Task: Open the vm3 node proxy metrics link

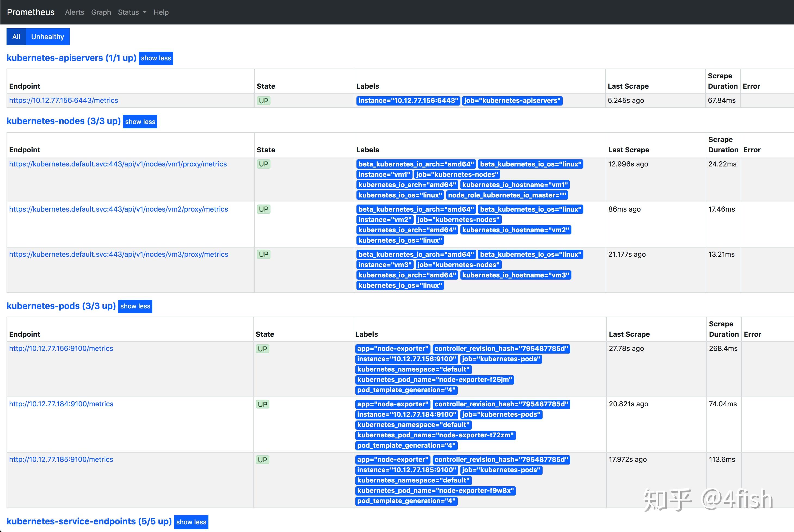Action: pos(118,255)
